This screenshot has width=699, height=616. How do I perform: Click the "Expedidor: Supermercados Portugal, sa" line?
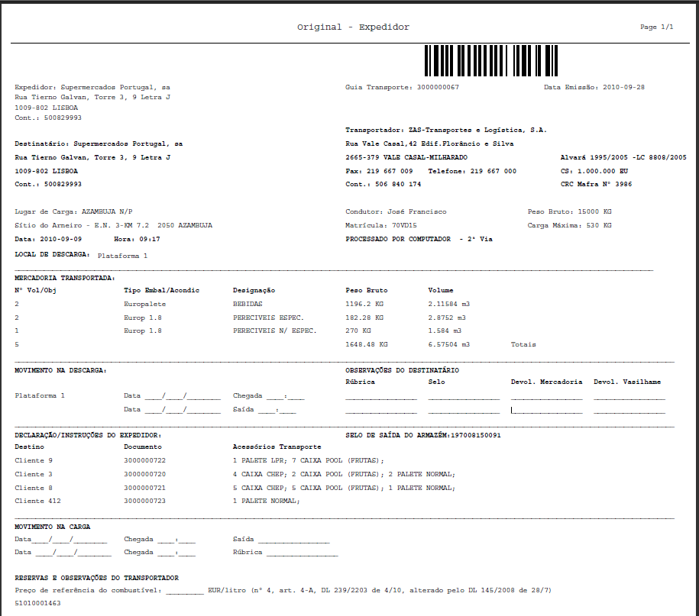pyautogui.click(x=92, y=87)
